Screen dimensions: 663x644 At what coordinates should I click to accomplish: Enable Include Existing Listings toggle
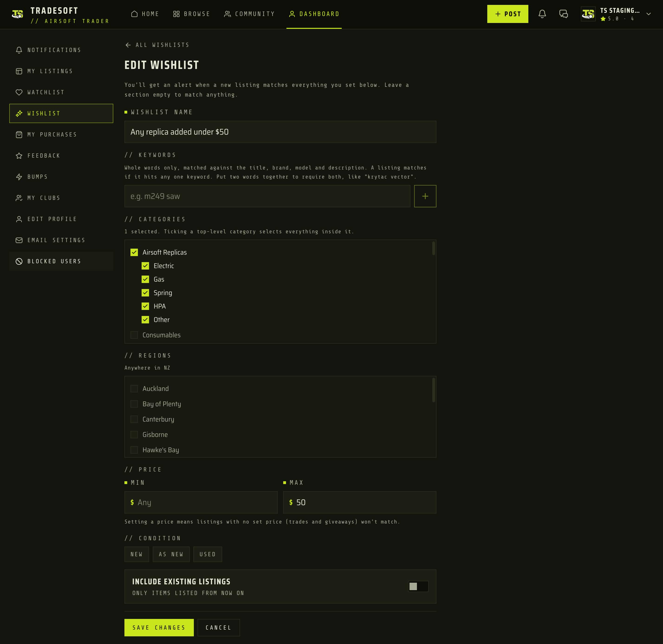(x=418, y=586)
